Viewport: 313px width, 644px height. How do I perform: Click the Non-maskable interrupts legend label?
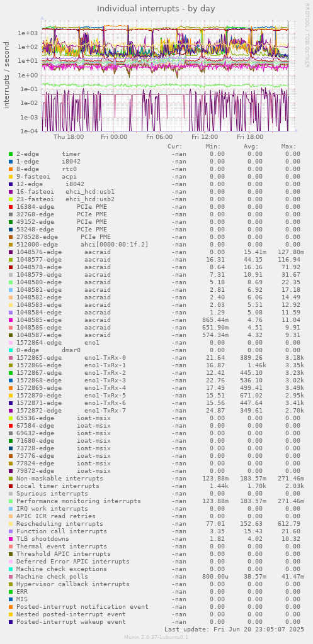pyautogui.click(x=60, y=479)
